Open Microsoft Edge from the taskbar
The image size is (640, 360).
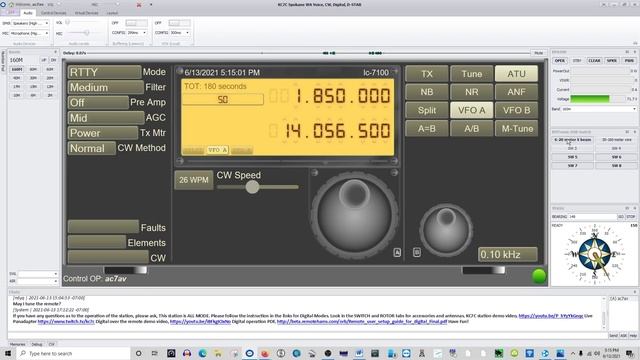(202, 353)
